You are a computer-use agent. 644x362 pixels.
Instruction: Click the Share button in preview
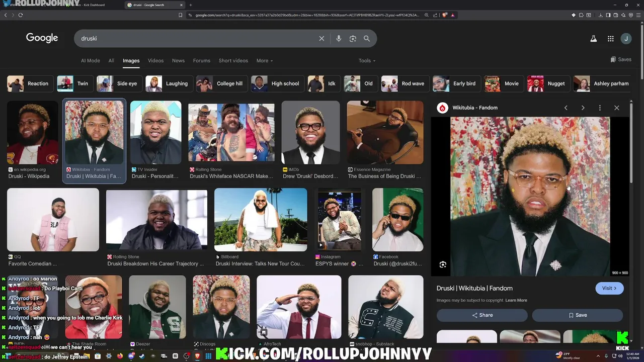point(482,315)
